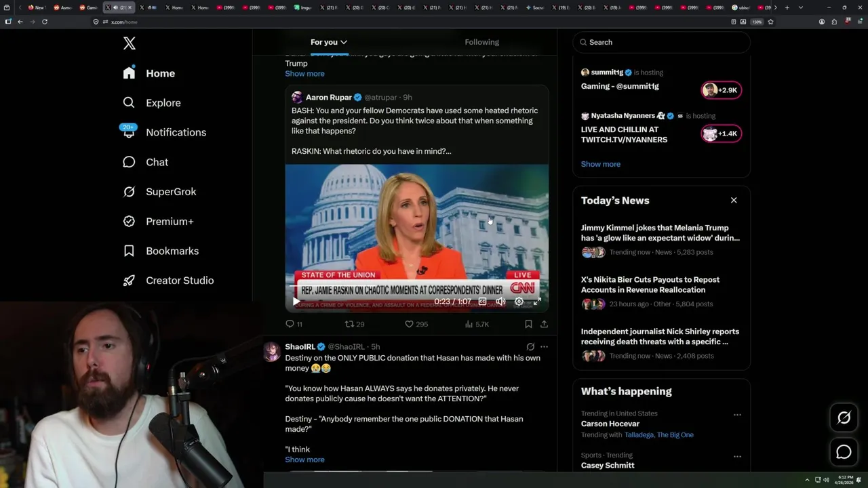Screen dimensions: 868x488
Task: Open the Talladega trending link
Action: coord(639,434)
